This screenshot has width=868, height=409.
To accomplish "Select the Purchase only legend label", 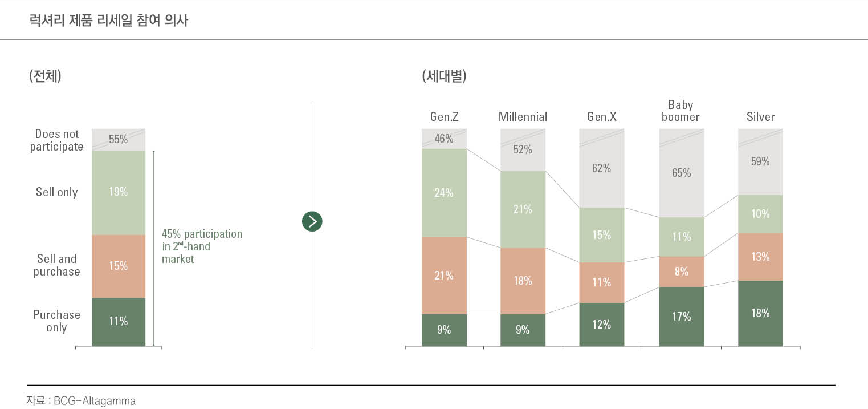I will tap(56, 321).
